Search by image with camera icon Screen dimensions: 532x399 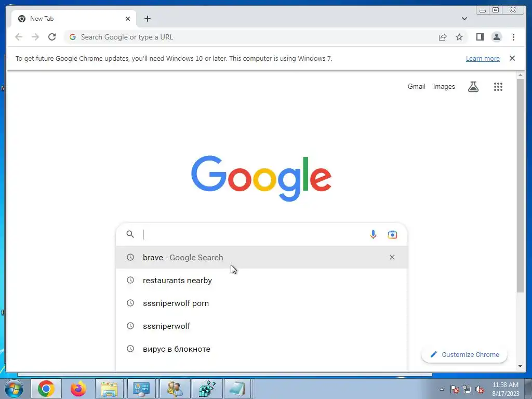pos(392,234)
